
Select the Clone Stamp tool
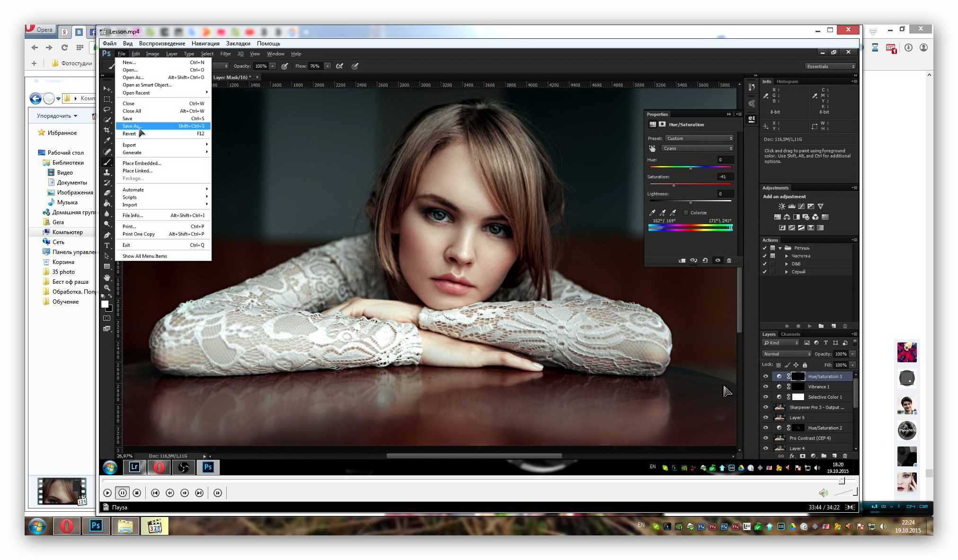107,172
